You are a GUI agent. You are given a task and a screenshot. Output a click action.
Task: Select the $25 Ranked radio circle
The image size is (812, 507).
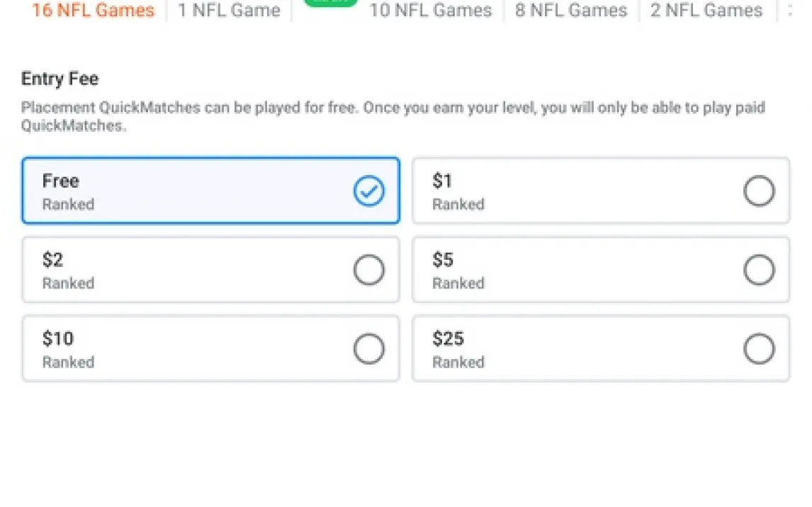[758, 349]
